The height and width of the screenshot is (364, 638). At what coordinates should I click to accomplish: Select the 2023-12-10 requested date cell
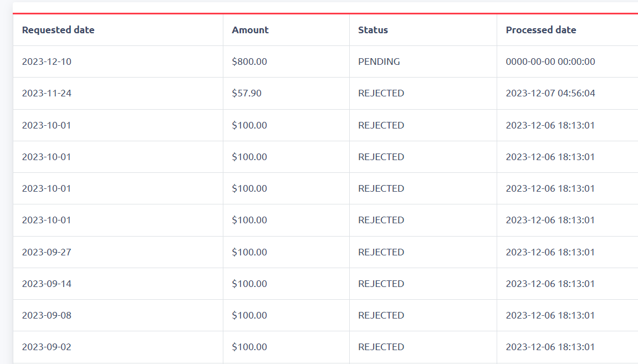point(47,61)
